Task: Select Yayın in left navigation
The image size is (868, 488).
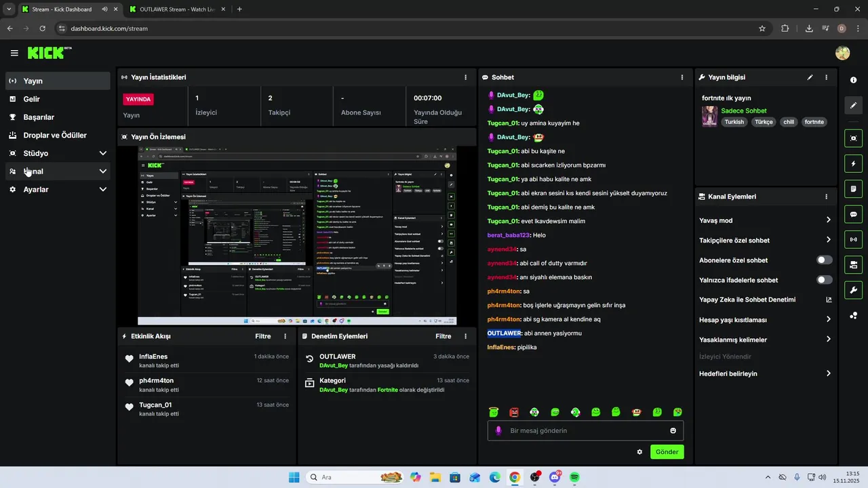Action: tap(58, 81)
